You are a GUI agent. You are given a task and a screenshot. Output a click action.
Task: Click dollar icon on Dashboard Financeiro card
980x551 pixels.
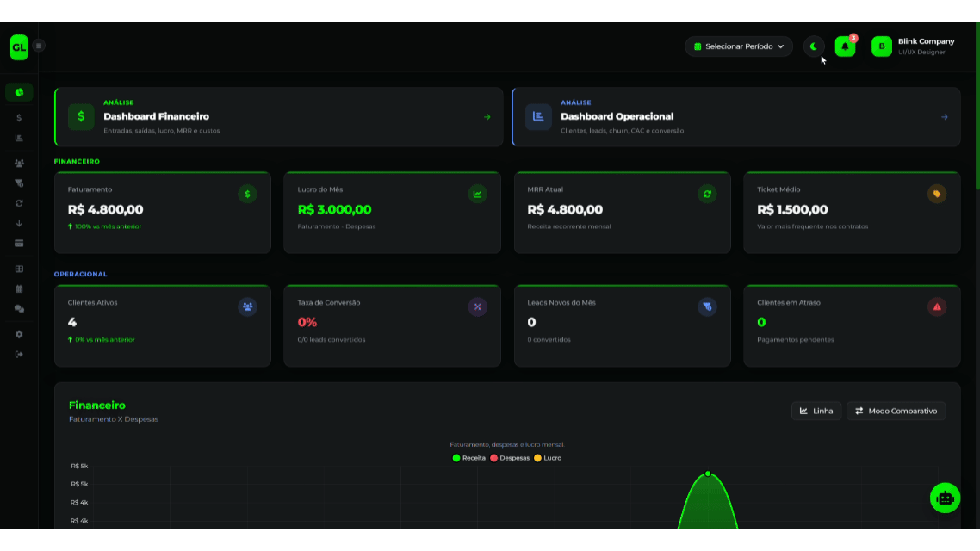coord(81,117)
